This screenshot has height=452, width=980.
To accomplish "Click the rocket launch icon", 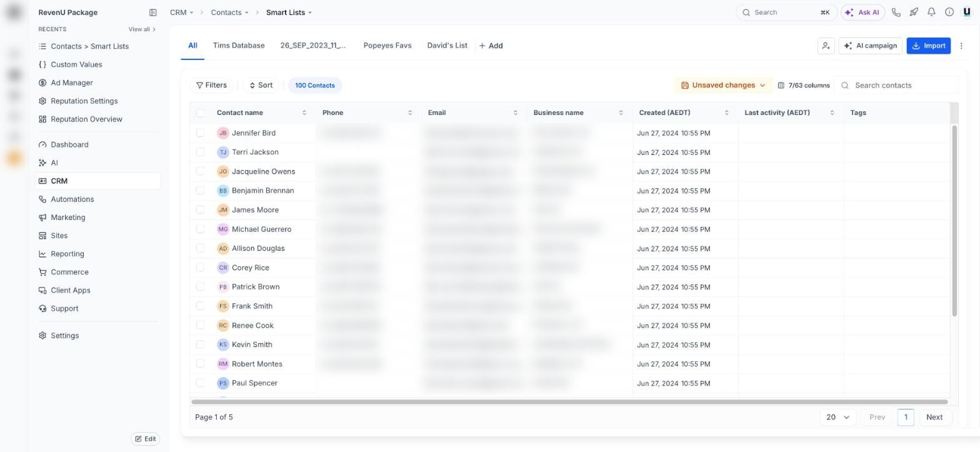I will point(914,13).
